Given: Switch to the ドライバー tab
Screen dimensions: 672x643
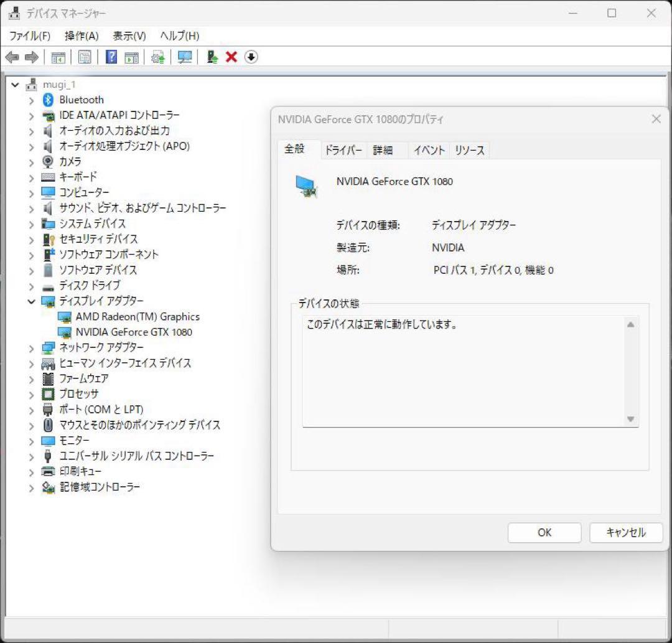Looking at the screenshot, I should [343, 149].
